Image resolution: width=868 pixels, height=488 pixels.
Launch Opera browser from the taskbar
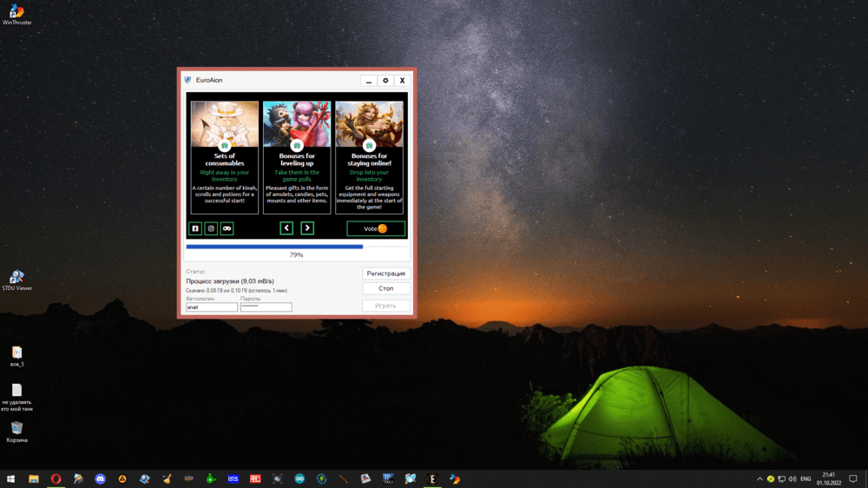[x=56, y=478]
